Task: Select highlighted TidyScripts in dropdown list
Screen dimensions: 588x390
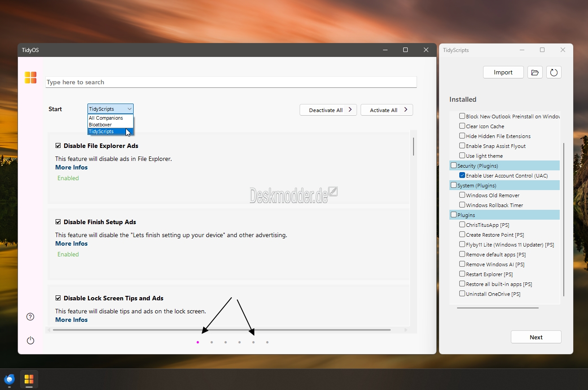Action: 110,131
